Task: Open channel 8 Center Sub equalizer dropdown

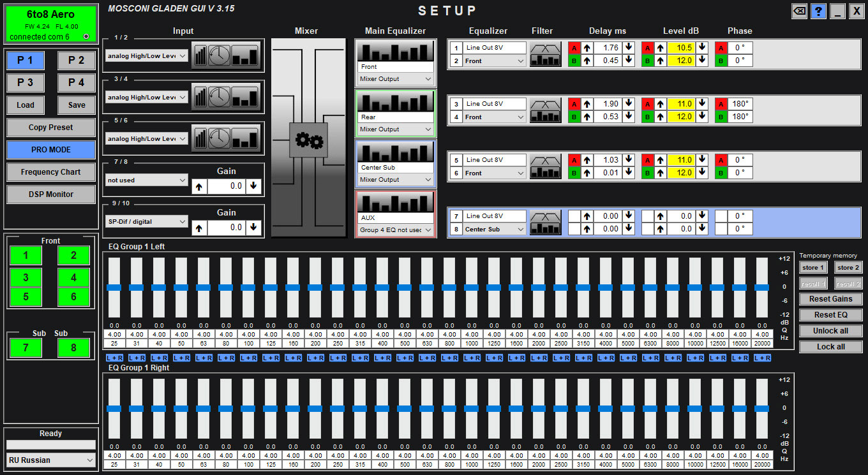Action: click(495, 230)
